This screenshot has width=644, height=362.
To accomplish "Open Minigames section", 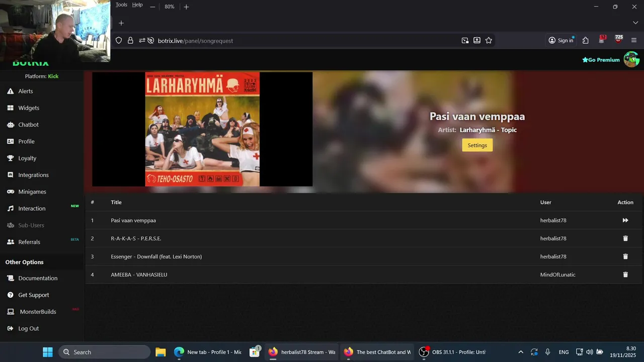I will point(32,192).
